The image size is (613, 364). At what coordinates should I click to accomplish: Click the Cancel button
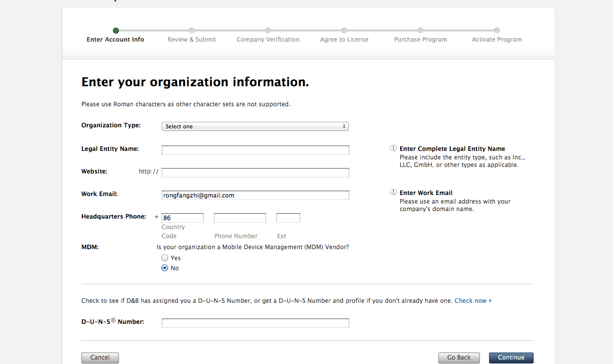point(100,357)
